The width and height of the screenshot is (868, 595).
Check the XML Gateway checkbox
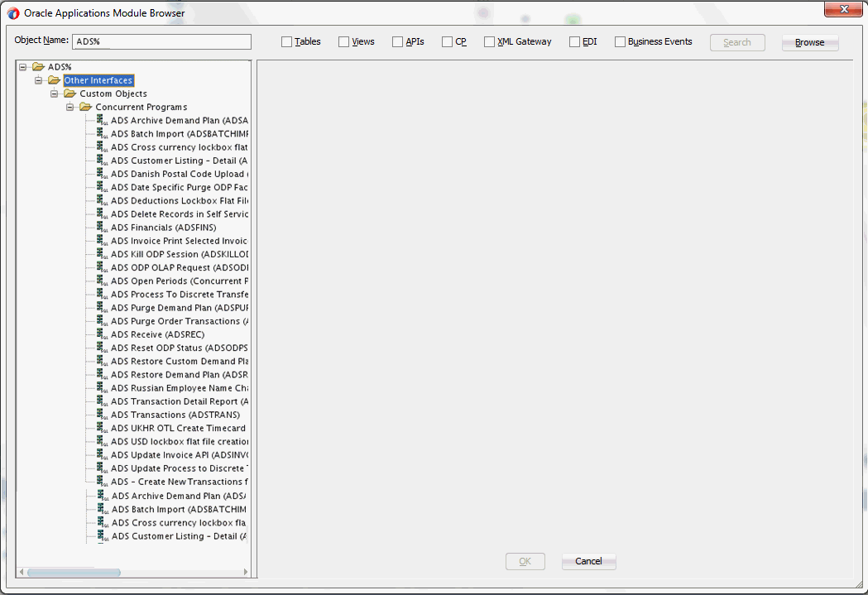tap(489, 41)
